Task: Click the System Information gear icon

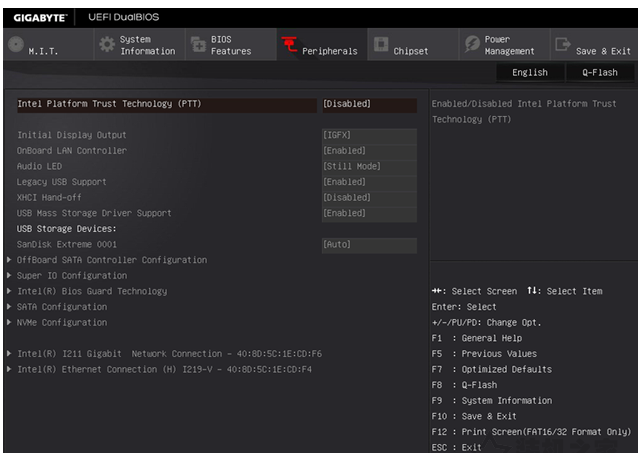Action: [x=106, y=46]
